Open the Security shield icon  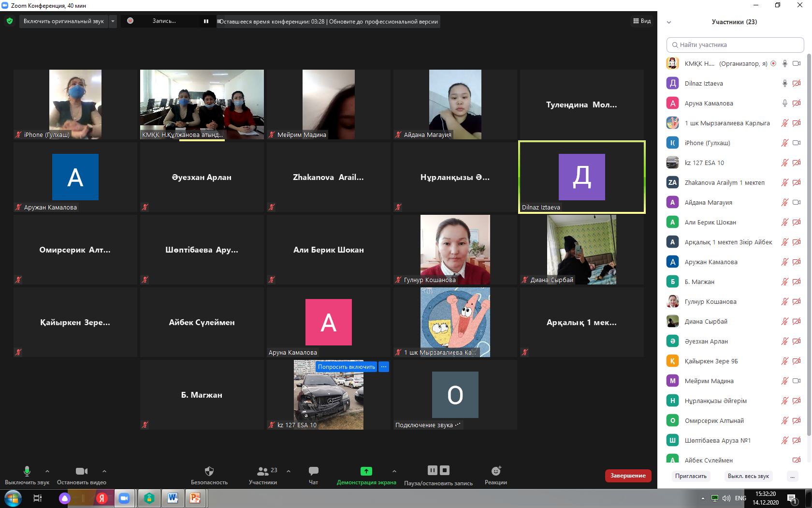tap(209, 471)
